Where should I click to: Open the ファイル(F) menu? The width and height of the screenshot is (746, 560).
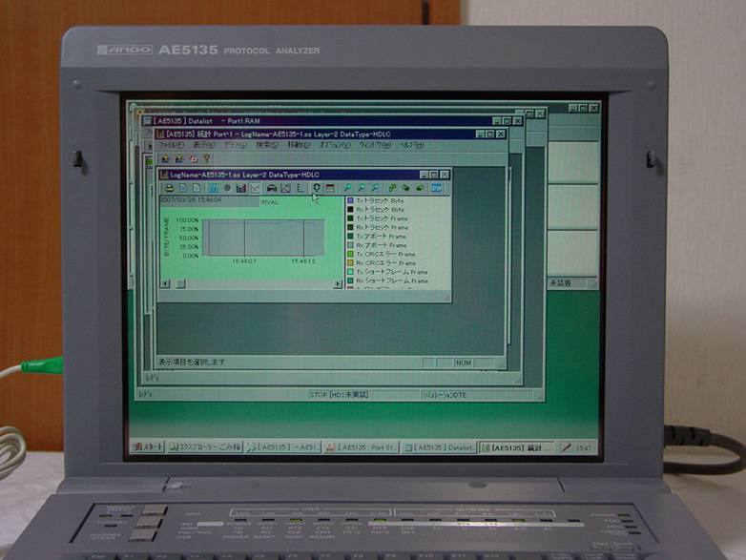click(172, 145)
